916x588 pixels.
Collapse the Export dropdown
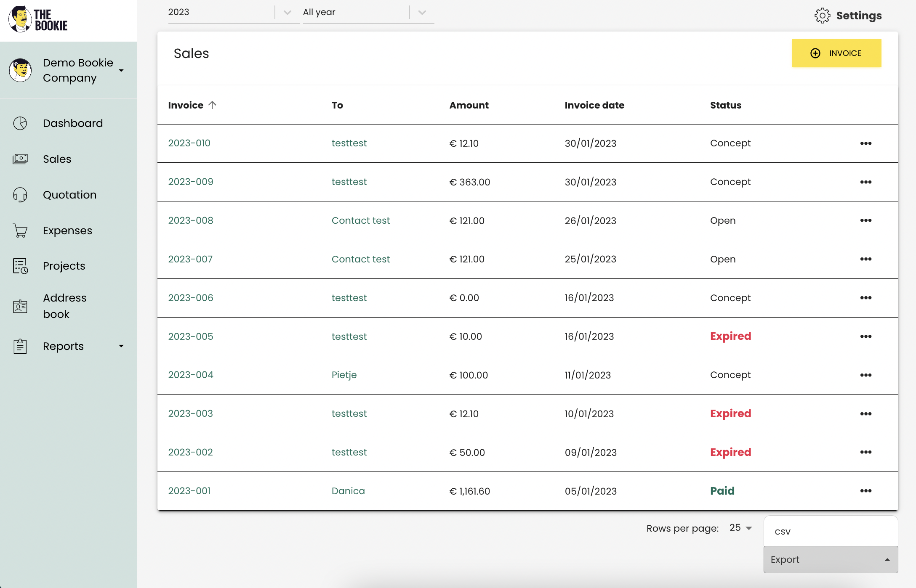[831, 559]
